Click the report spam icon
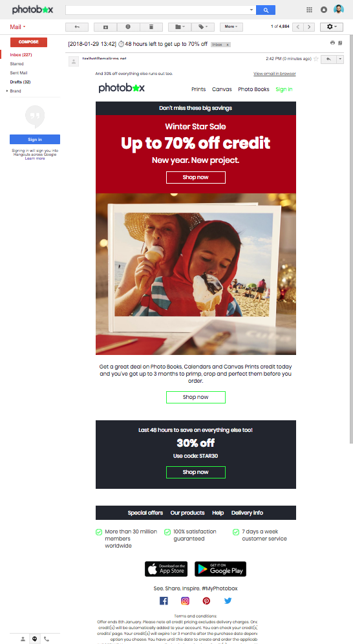The height and width of the screenshot is (644, 353). click(128, 27)
